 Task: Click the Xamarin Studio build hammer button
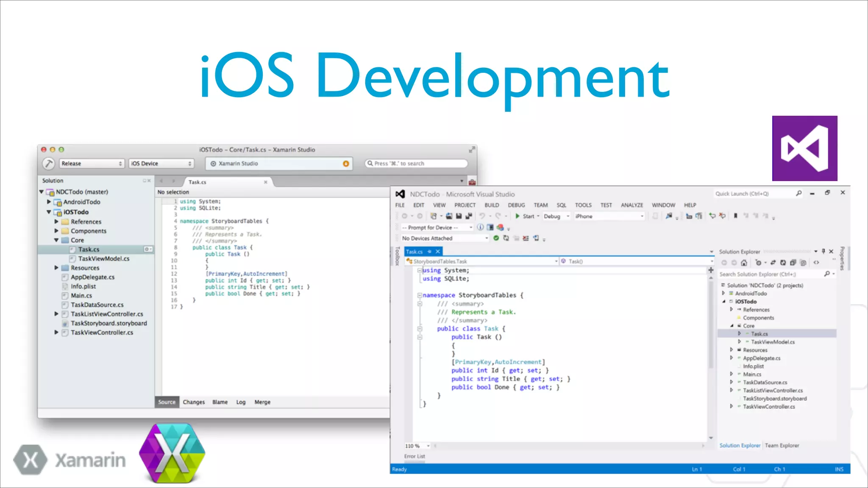click(x=49, y=164)
